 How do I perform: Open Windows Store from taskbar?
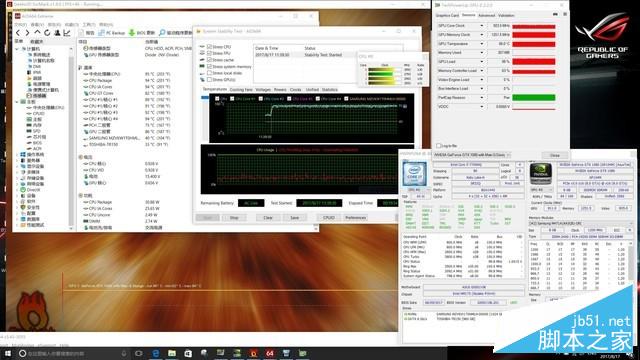[x=188, y=353]
